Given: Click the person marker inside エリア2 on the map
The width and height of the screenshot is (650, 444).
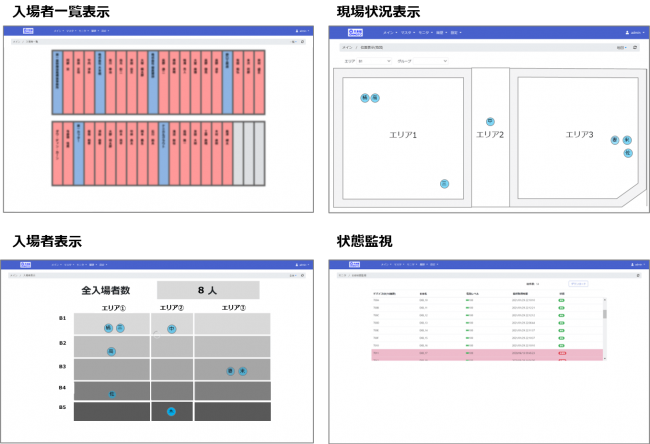Looking at the screenshot, I should point(490,121).
